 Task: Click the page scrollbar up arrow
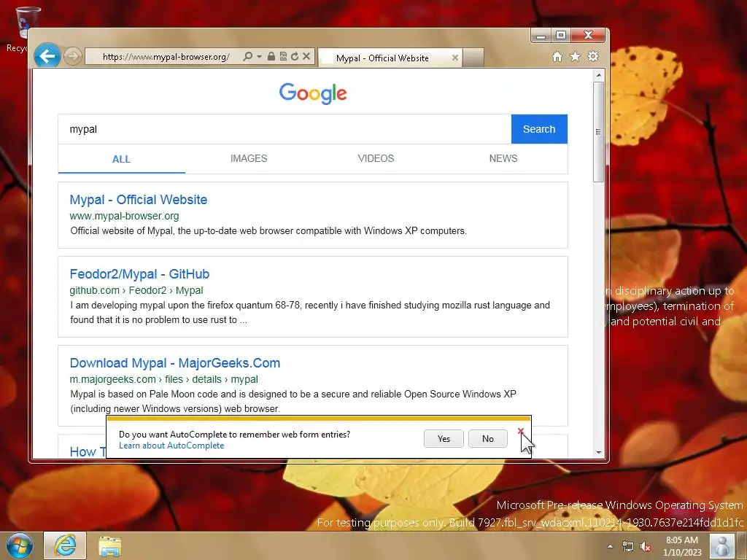(599, 75)
